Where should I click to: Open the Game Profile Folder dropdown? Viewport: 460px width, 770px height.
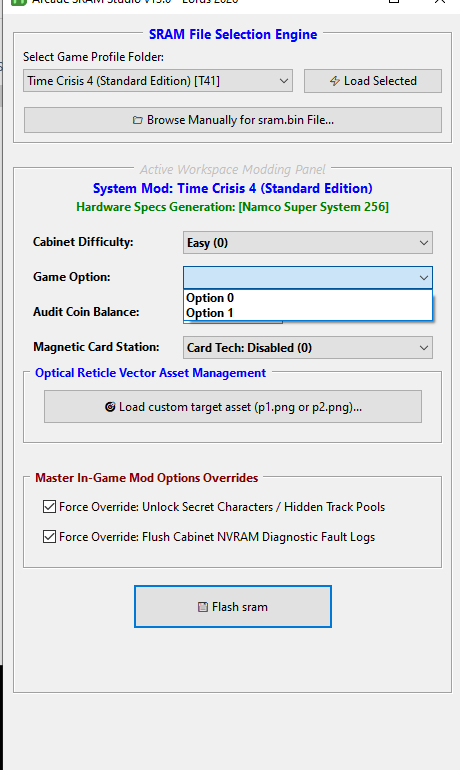point(158,81)
